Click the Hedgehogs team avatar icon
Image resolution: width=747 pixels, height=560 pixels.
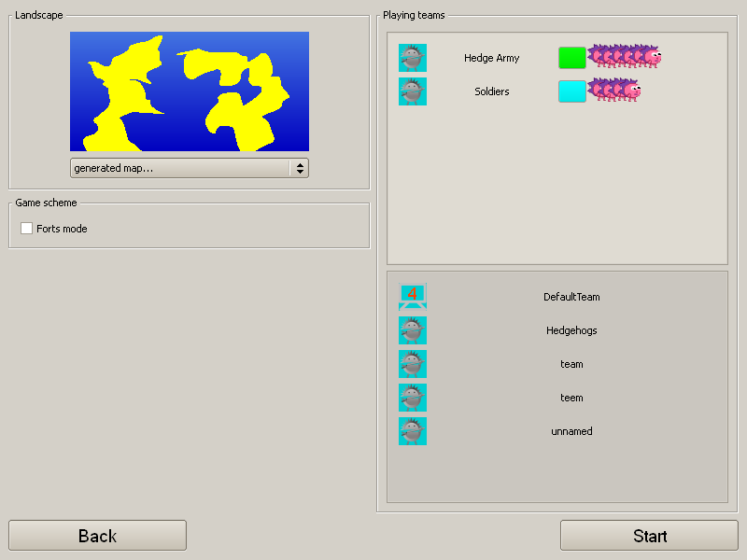(413, 330)
